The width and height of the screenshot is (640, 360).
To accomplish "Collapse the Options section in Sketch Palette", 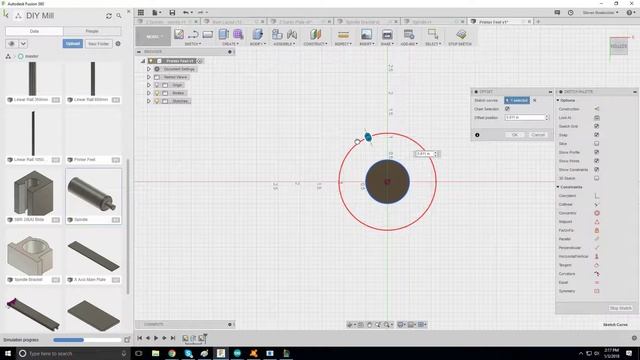I will 558,100.
